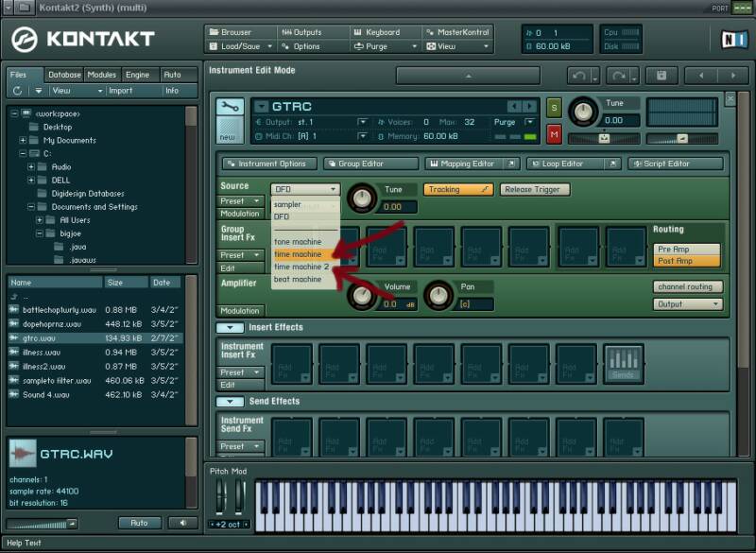Open the Purge dropdown in the top toolbar
This screenshot has height=553, width=756.
click(x=386, y=46)
